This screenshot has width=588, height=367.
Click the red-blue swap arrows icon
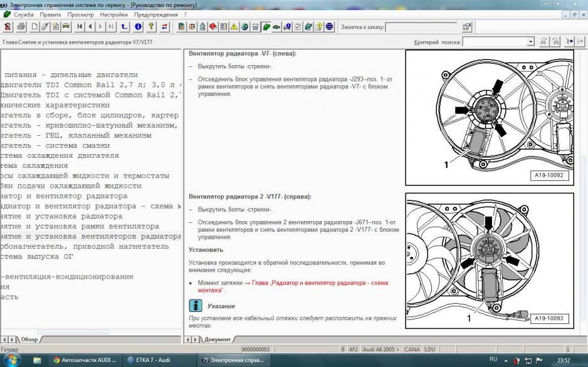(x=165, y=27)
